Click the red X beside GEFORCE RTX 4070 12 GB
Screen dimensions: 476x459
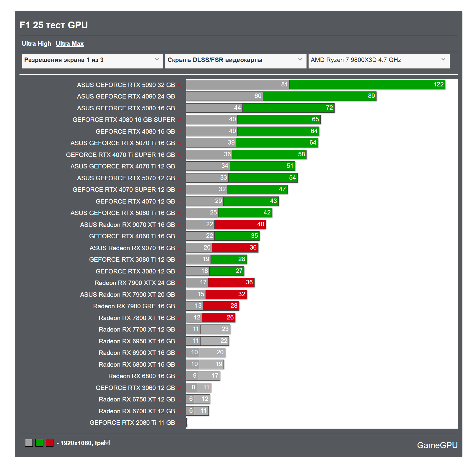coord(179,201)
